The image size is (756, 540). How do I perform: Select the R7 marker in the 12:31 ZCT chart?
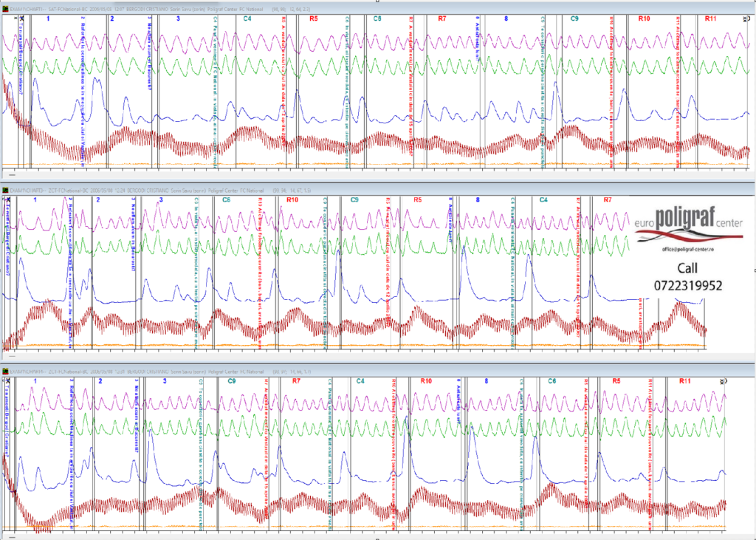coord(297,380)
